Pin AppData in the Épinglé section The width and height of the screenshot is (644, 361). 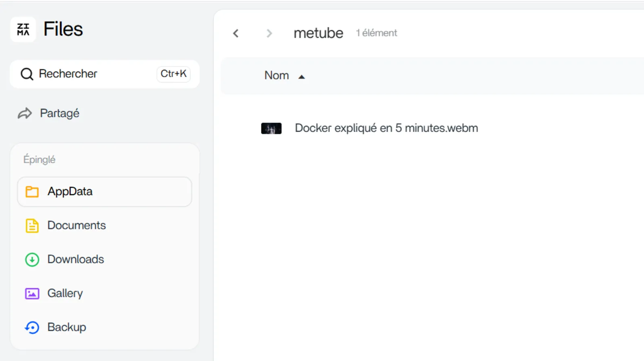coord(70,191)
